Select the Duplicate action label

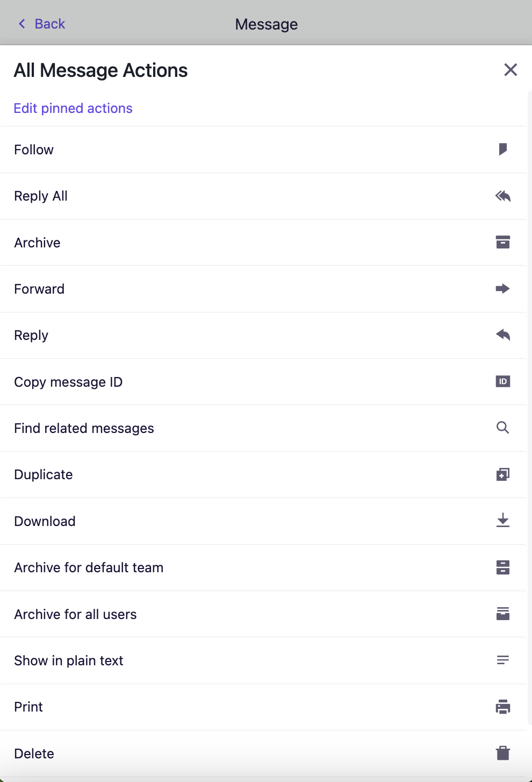44,474
